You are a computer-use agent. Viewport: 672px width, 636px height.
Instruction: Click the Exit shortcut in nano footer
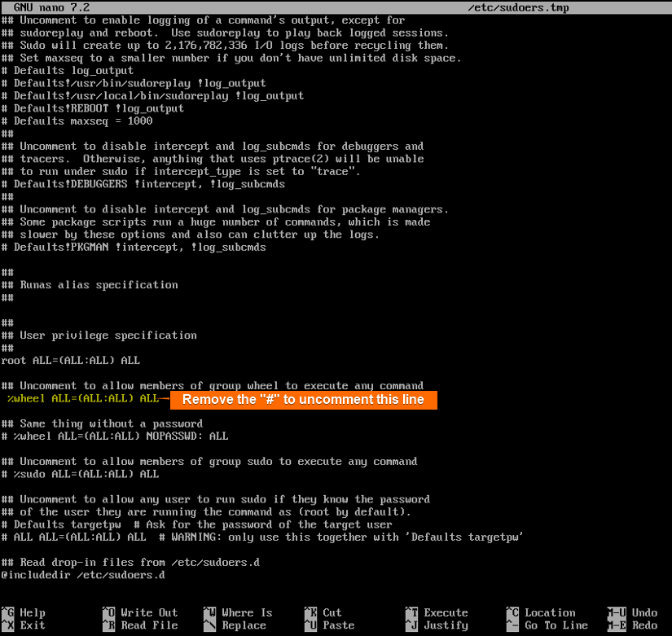tap(23, 625)
